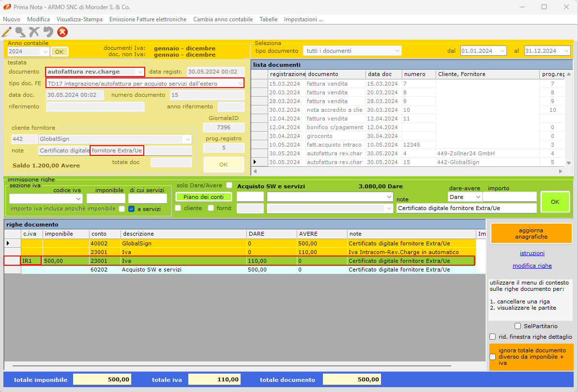
Task: Click the gray search icon beside the pencil
Action: click(x=20, y=32)
